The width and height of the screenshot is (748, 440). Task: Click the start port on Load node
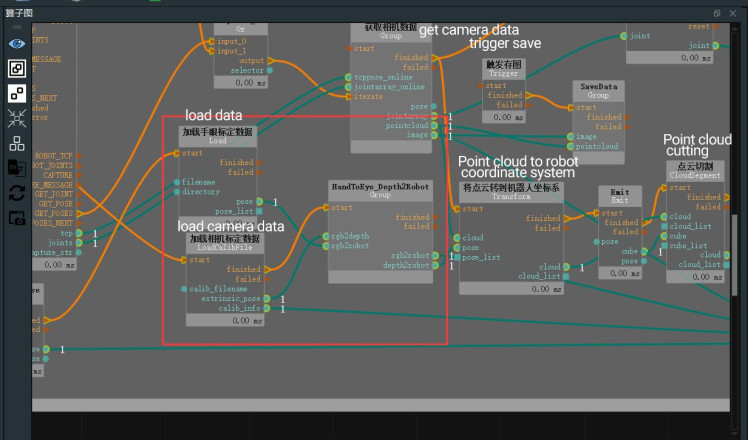[177, 153]
